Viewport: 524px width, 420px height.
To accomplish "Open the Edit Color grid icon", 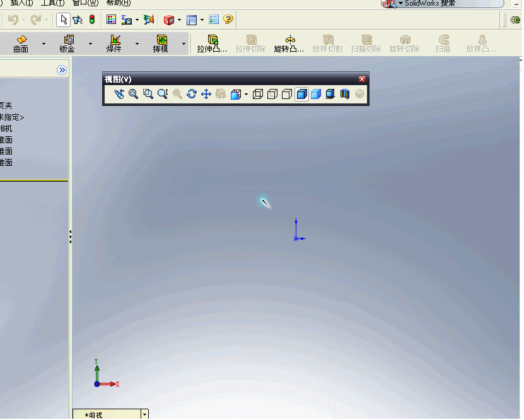I will point(111,20).
